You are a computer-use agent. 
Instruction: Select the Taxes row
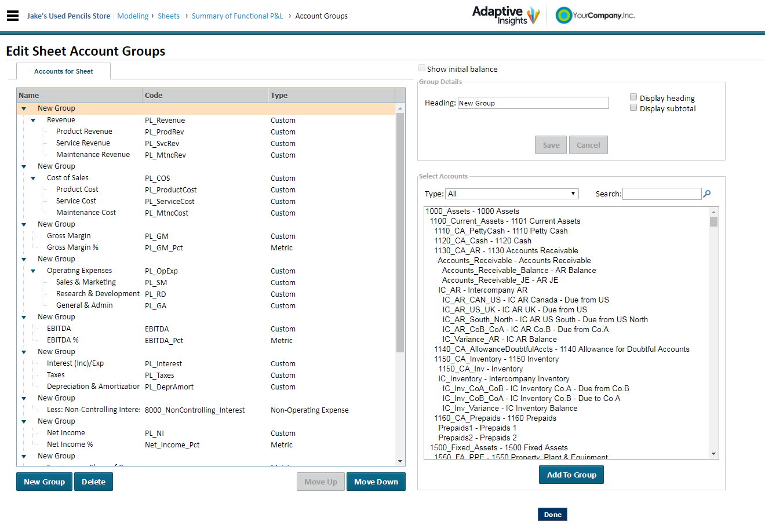pos(206,375)
